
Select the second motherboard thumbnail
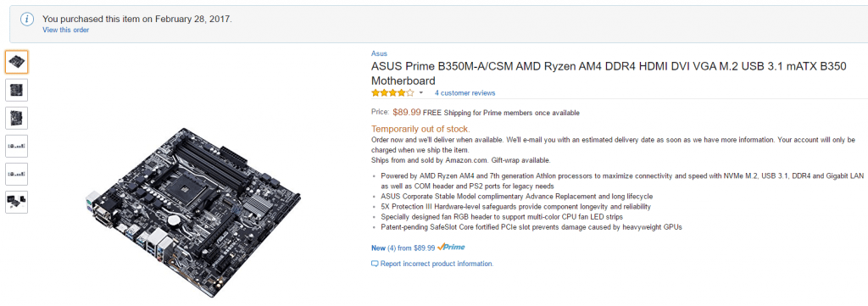coord(17,90)
